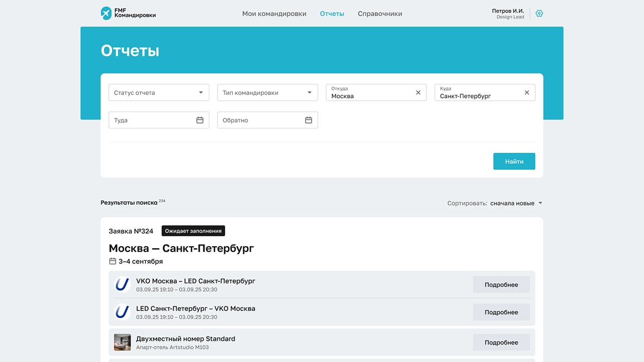Click the FMF Командировки logo
Image resolution: width=644 pixels, height=362 pixels.
coord(128,12)
